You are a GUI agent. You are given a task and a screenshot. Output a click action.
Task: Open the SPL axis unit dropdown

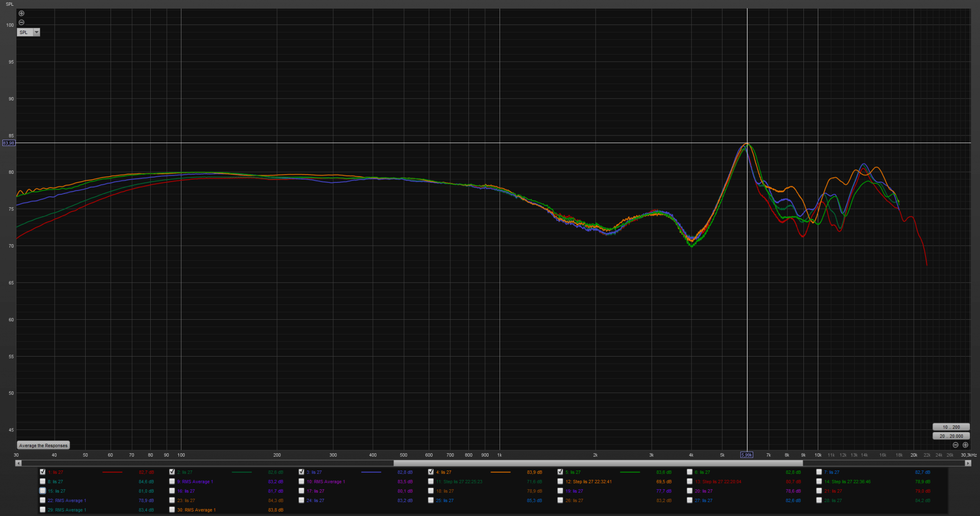[29, 32]
